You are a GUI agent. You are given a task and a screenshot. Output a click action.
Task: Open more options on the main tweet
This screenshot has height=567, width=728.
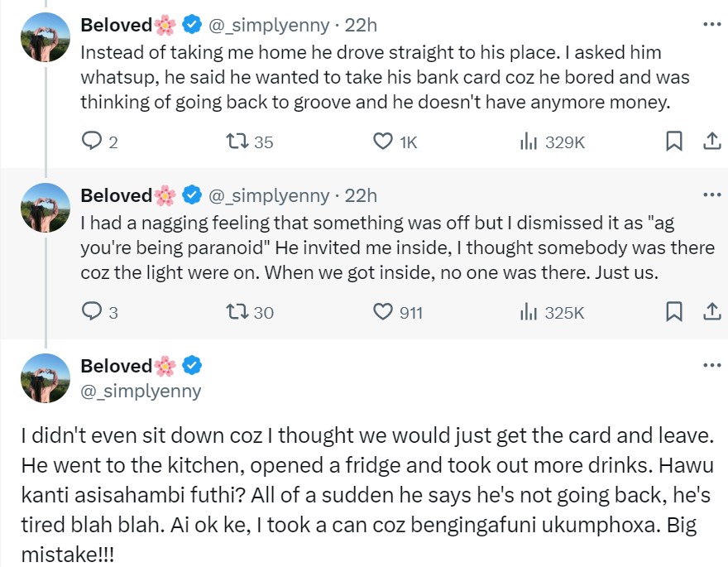tap(711, 366)
